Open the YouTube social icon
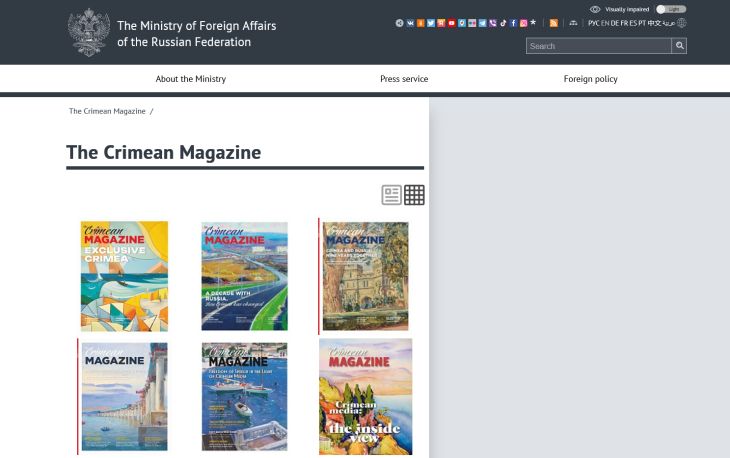The image size is (730, 458). [451, 23]
